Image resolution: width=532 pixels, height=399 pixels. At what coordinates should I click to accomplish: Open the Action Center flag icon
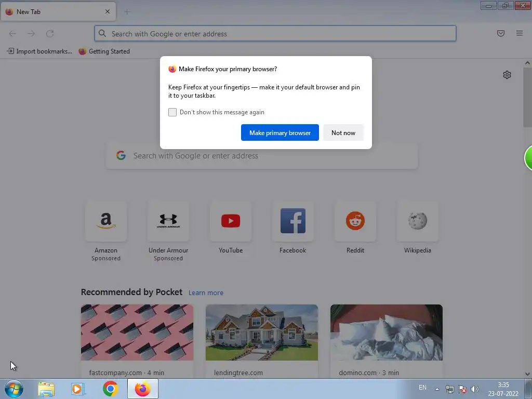(462, 389)
